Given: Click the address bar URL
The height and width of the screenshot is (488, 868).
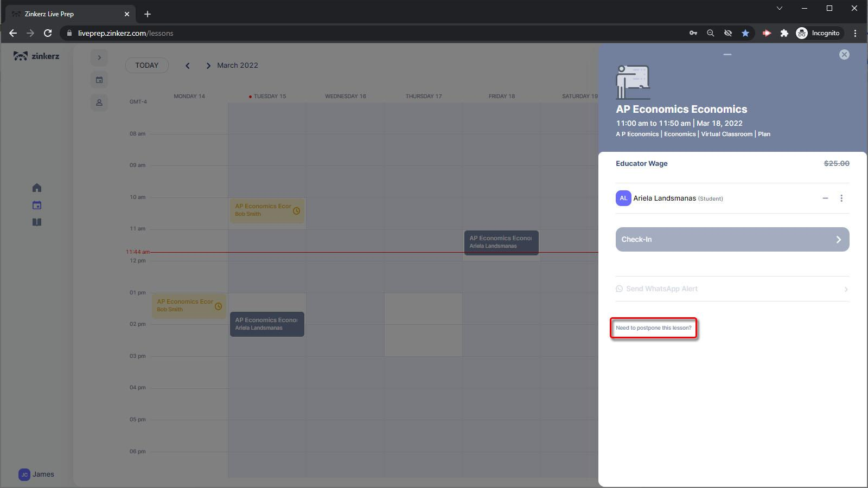Looking at the screenshot, I should tap(125, 33).
